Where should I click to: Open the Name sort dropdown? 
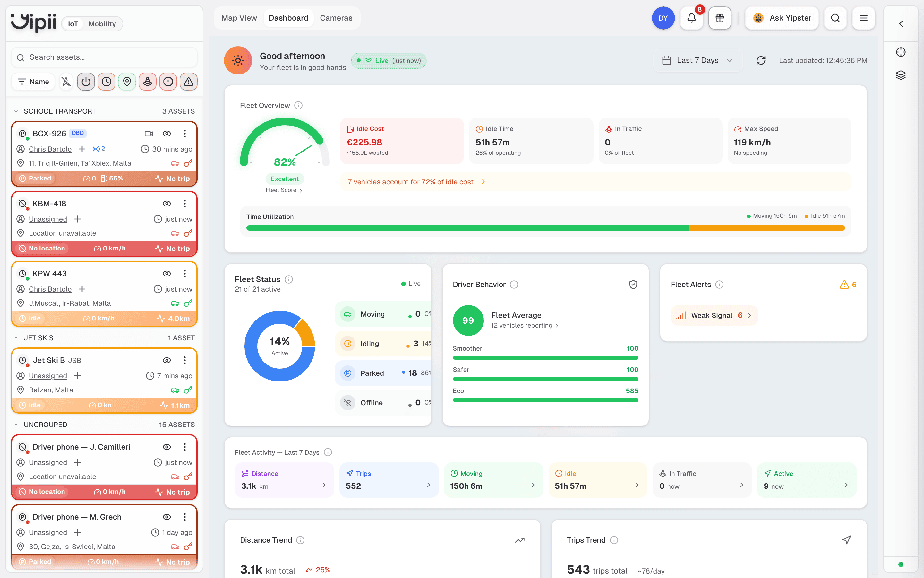[x=34, y=82]
